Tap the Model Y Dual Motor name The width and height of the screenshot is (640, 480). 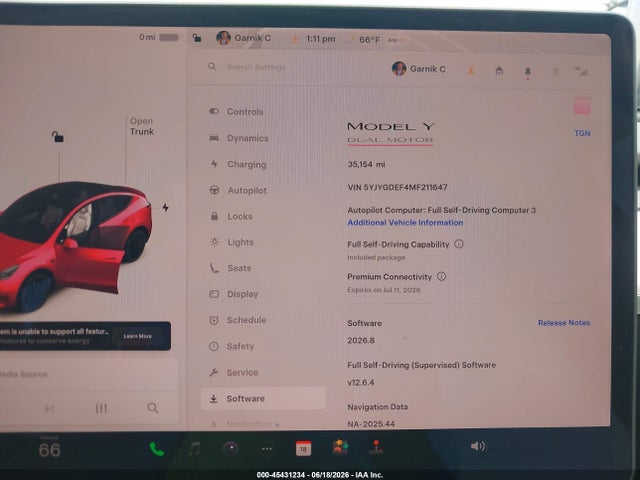tap(391, 133)
